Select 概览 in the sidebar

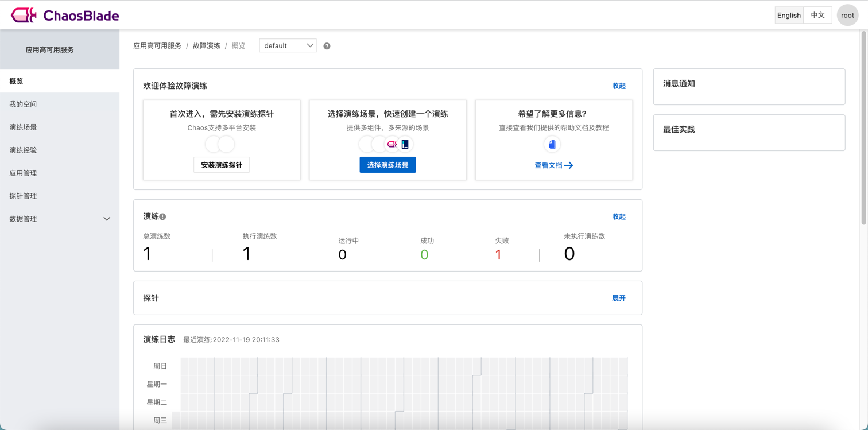click(60, 82)
